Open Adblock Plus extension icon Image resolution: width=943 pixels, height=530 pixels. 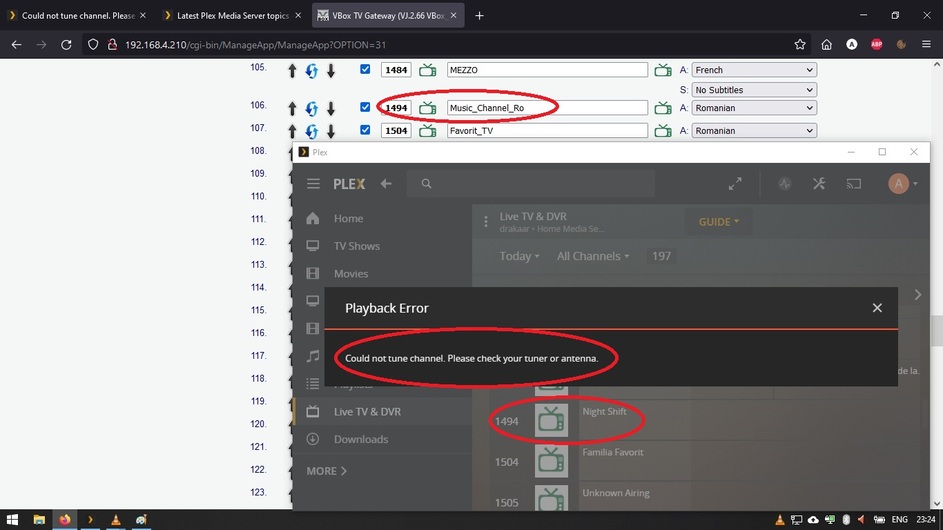pyautogui.click(x=877, y=45)
